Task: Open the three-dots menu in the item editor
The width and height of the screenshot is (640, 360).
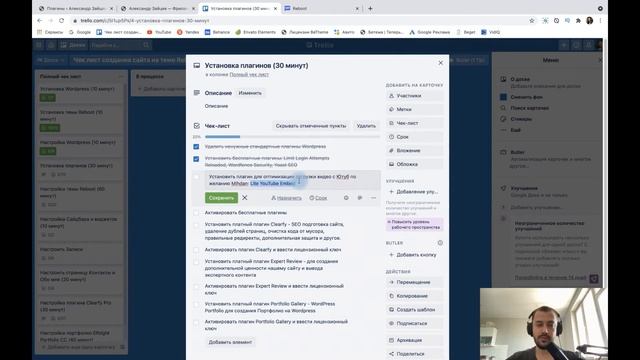Action: [x=373, y=198]
